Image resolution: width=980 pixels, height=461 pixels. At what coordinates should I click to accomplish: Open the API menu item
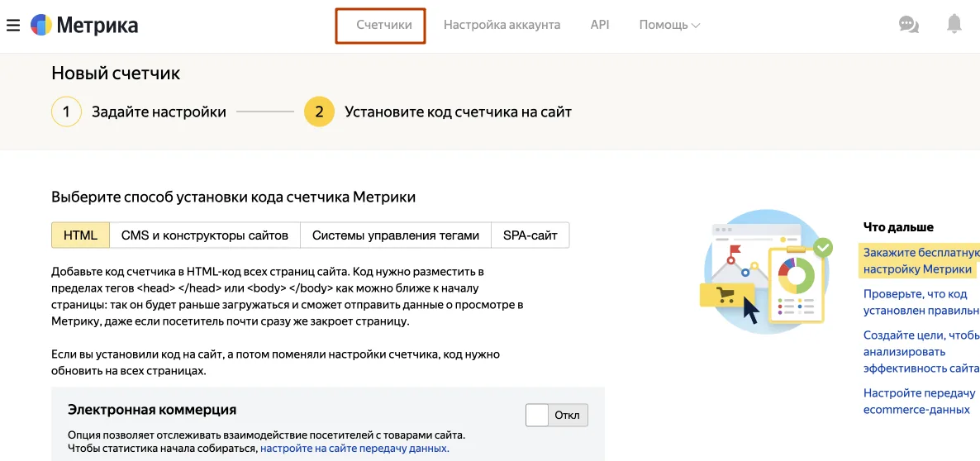pos(599,25)
